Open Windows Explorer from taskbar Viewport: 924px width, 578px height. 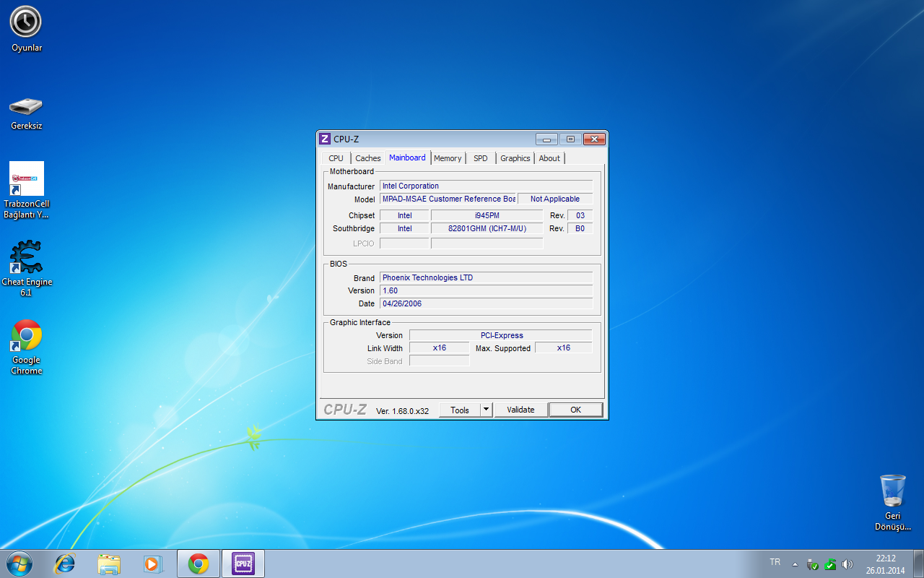[109, 564]
